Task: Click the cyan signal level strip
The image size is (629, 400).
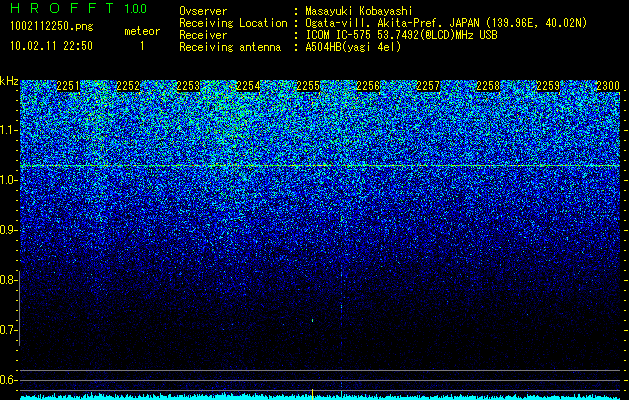Action: coord(320,397)
